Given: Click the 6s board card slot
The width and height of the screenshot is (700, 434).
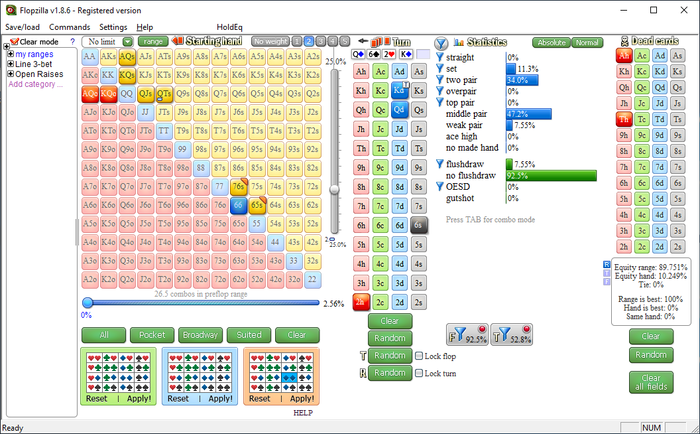Looking at the screenshot, I should 374,54.
